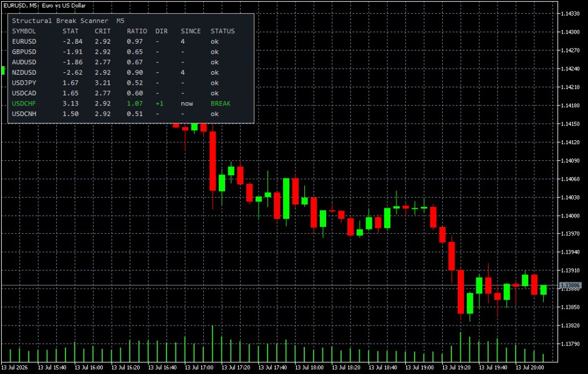Click the '13 Jul 16:20' time label
This screenshot has width=588, height=374.
point(125,368)
